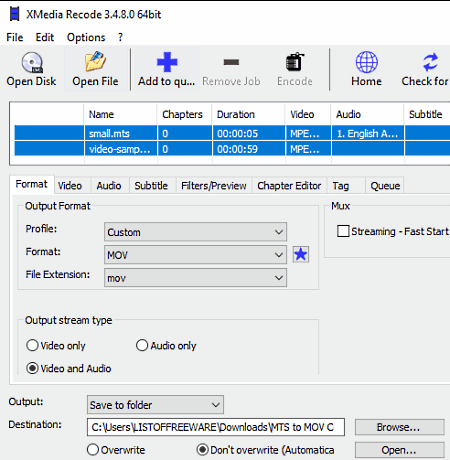The height and width of the screenshot is (460, 450).
Task: Select the Audio only radio button
Action: 142,345
